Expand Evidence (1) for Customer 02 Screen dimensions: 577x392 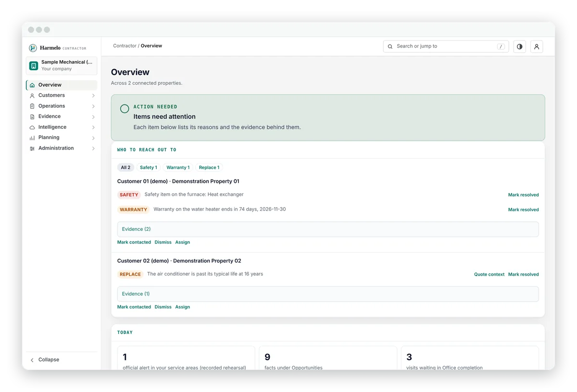click(x=328, y=294)
